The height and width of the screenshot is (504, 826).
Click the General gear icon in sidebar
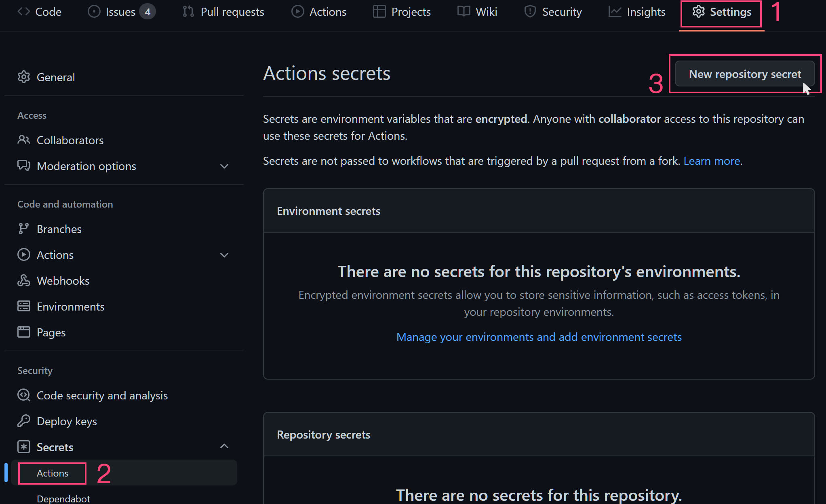coord(24,77)
